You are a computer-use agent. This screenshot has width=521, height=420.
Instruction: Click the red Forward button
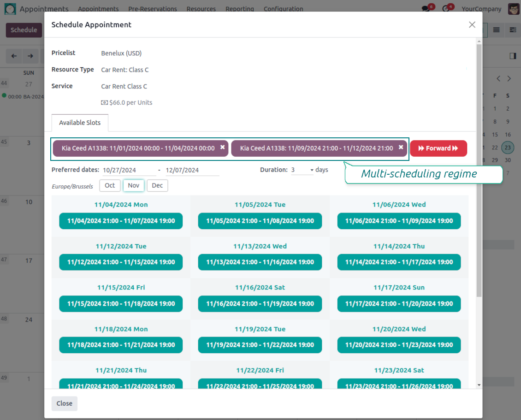pos(438,148)
